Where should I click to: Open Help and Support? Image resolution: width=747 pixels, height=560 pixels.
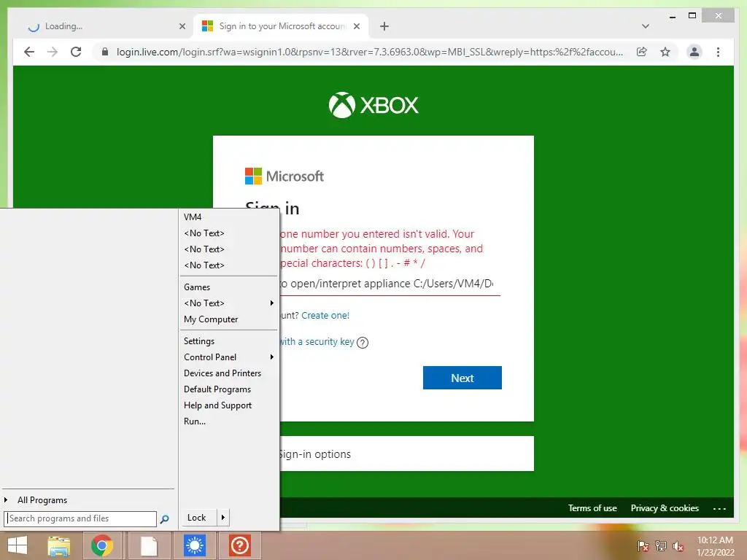pos(229,405)
